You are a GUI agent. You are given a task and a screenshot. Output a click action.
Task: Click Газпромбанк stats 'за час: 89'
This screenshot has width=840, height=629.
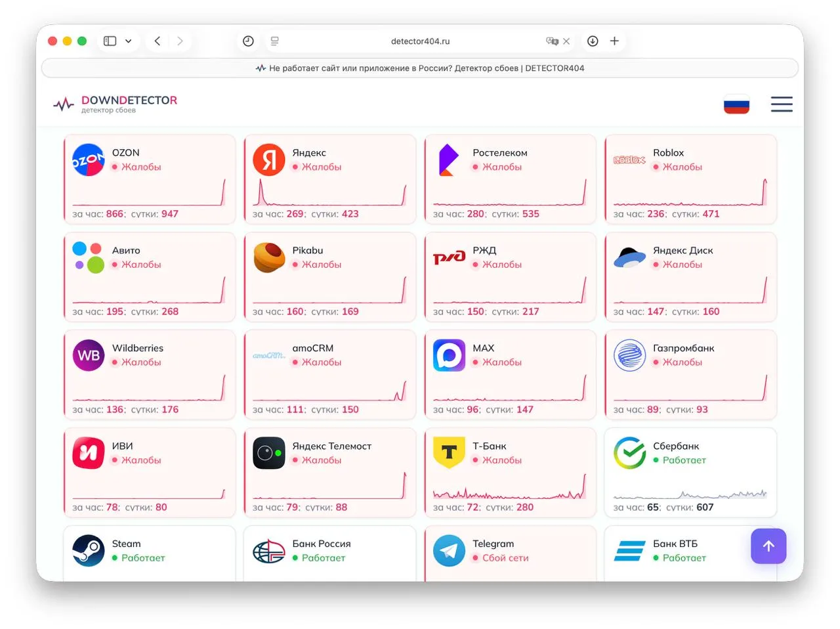(x=637, y=409)
